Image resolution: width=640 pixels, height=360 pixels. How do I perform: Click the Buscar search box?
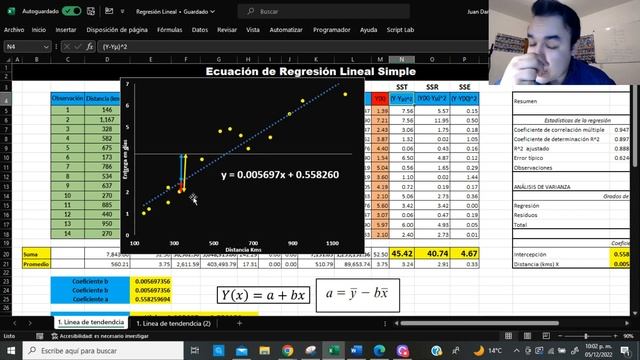click(x=324, y=11)
